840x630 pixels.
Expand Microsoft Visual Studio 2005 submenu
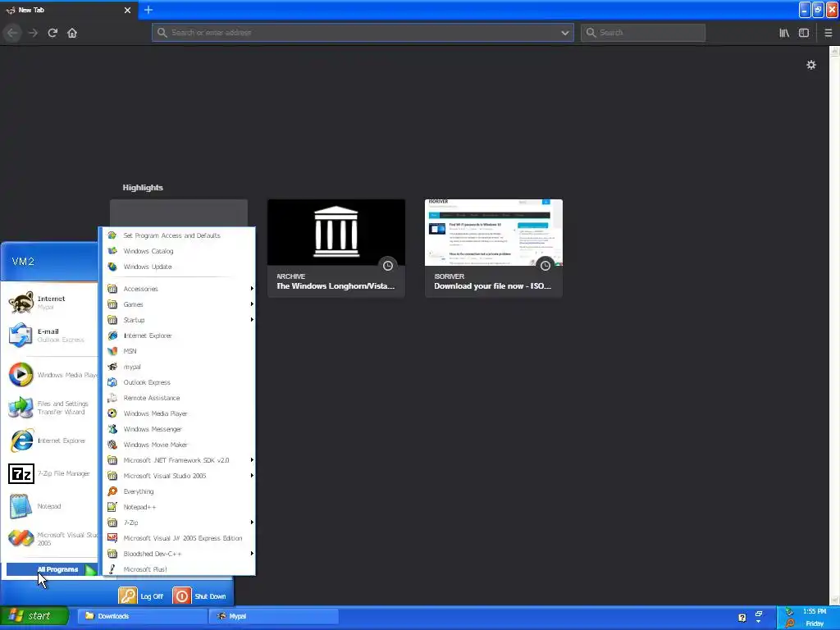click(179, 475)
